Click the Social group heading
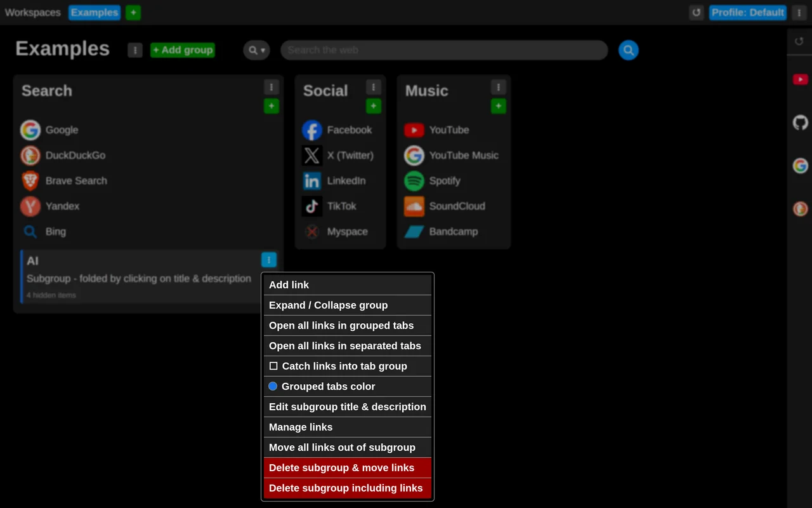Image resolution: width=812 pixels, height=508 pixels. (325, 91)
